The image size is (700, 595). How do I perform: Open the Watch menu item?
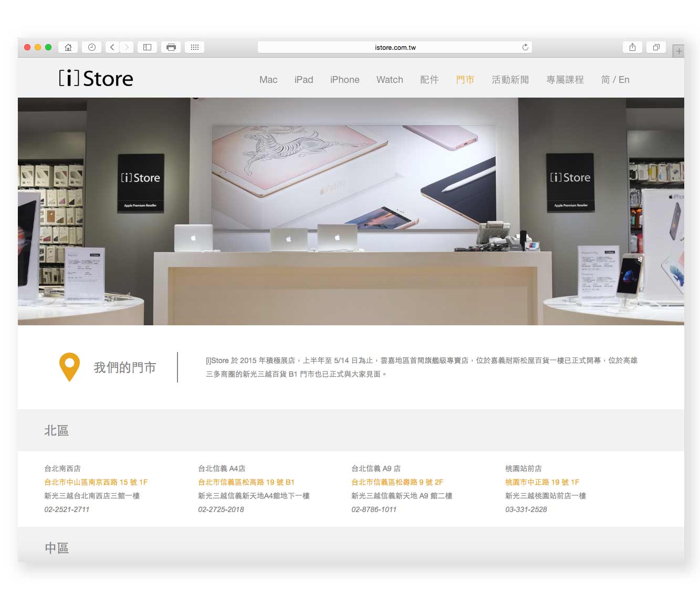(390, 80)
